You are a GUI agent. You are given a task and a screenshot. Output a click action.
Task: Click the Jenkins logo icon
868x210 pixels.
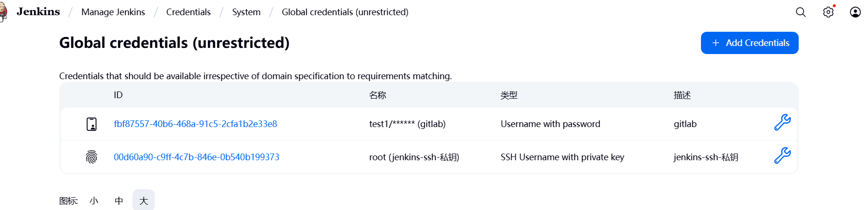[3, 12]
